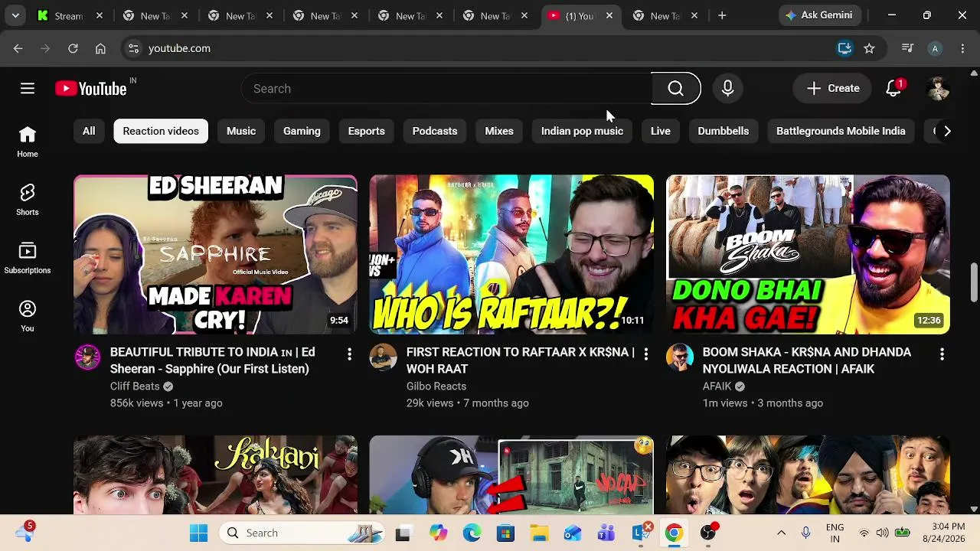Image resolution: width=980 pixels, height=551 pixels.
Task: Click the Create button
Action: coord(832,89)
